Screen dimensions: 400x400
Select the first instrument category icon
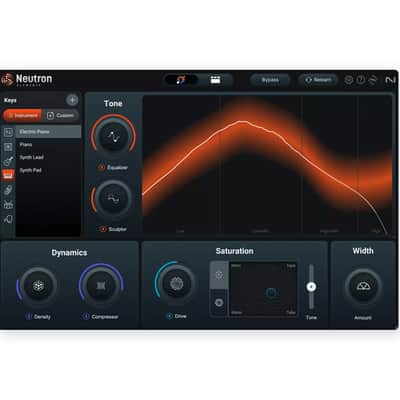8,132
